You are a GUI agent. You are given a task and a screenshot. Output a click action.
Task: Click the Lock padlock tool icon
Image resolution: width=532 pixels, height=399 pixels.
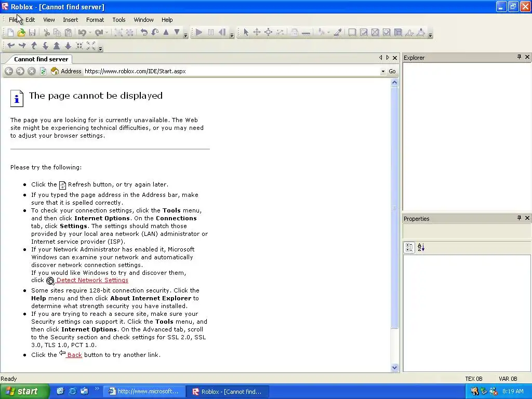click(x=295, y=33)
